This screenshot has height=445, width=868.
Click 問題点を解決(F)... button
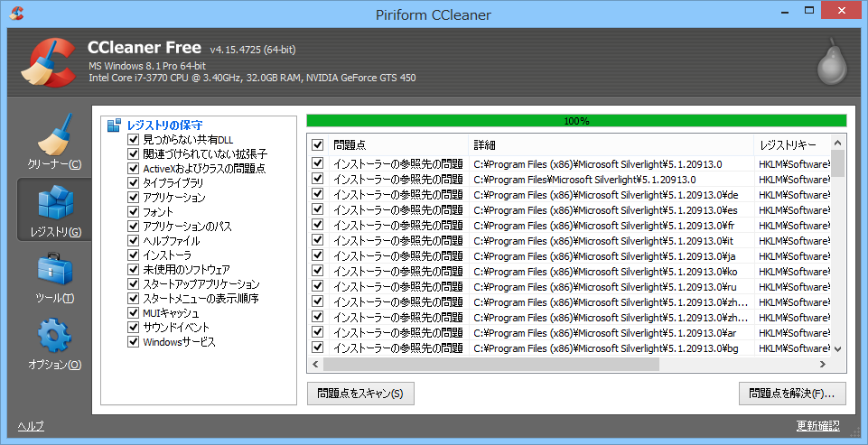[x=792, y=394]
